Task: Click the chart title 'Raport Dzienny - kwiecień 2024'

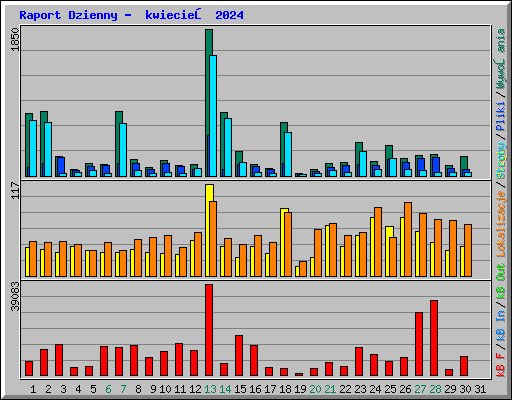Action: point(131,15)
